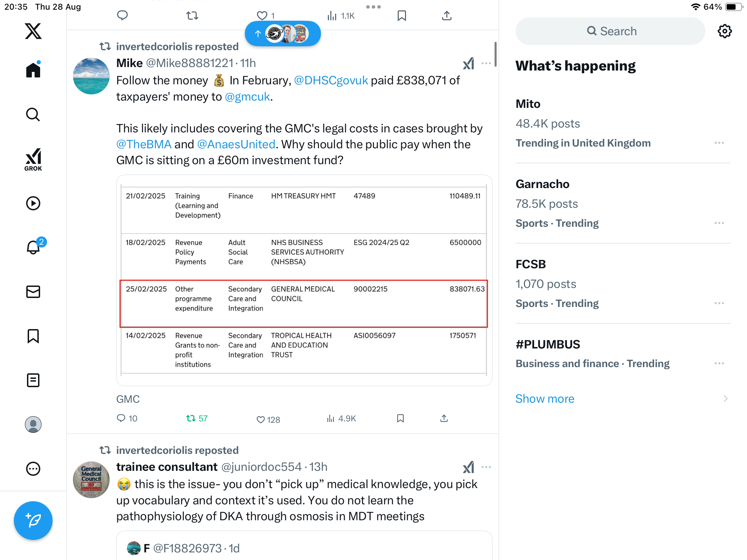This screenshot has height=560, width=747.
Task: Undo repost on Mike's post
Action: [x=191, y=419]
